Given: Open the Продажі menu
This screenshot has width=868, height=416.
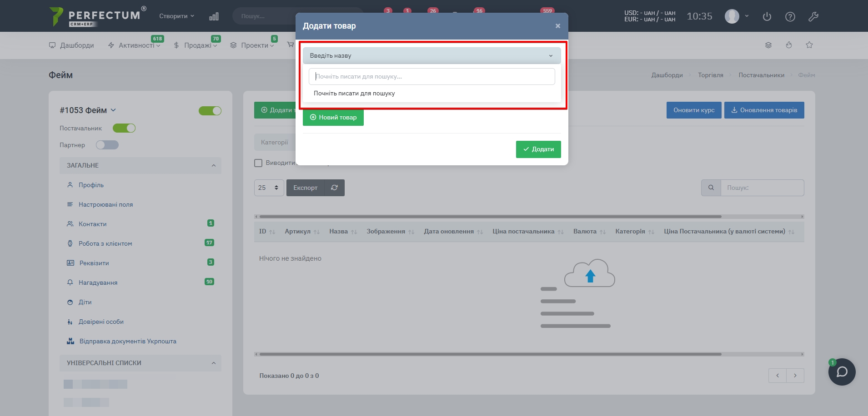Looking at the screenshot, I should [196, 45].
